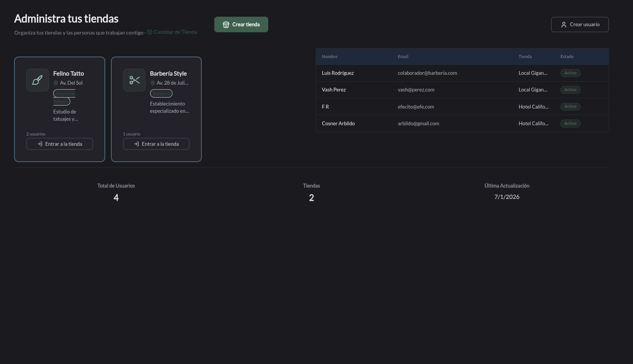Click Local Gigan... store for Vash Perez
The image size is (633, 364).
[x=533, y=90]
